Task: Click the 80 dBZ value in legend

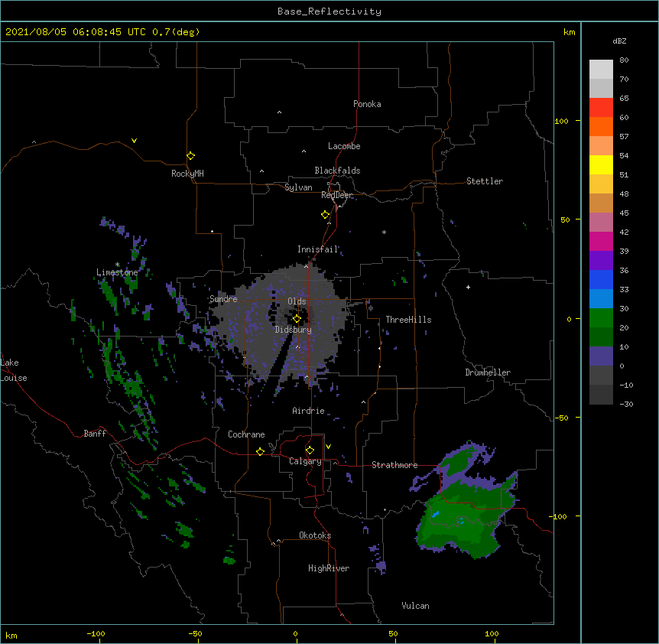Action: tap(624, 60)
